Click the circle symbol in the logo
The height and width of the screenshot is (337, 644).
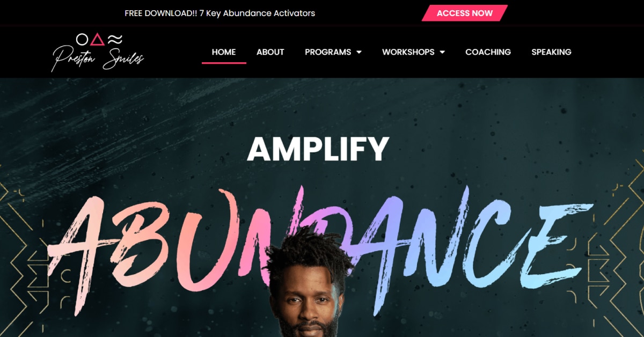pyautogui.click(x=82, y=39)
